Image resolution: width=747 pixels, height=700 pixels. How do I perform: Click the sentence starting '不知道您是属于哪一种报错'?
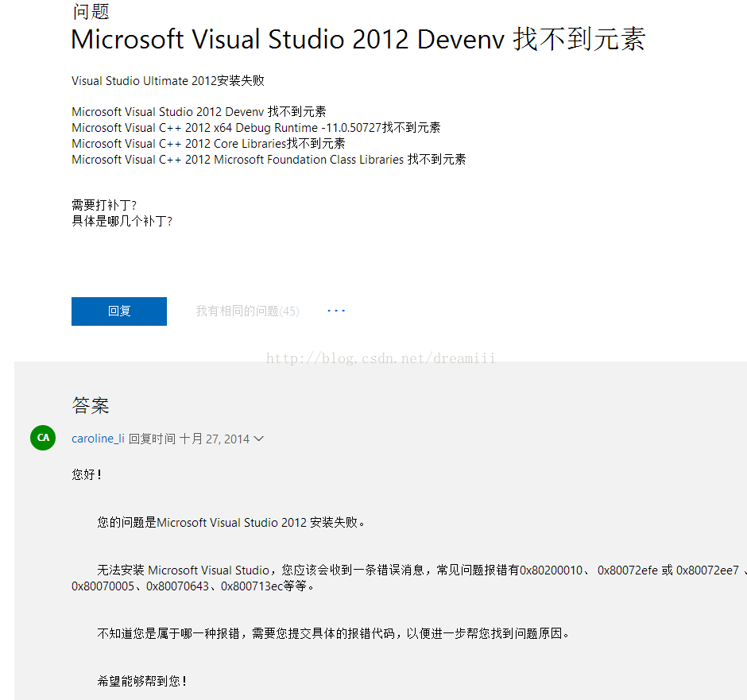coord(334,633)
